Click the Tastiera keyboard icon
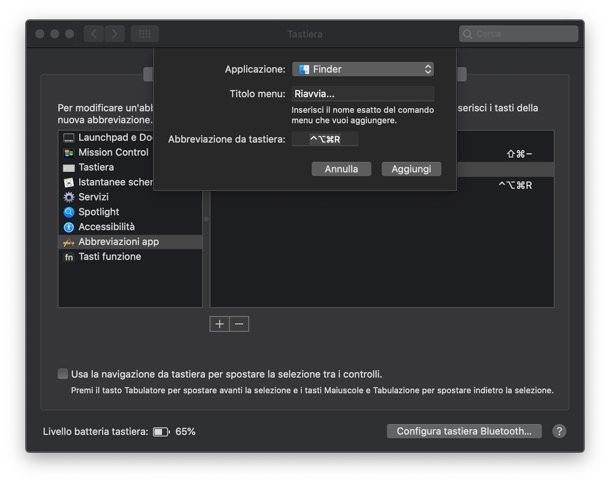 (69, 168)
